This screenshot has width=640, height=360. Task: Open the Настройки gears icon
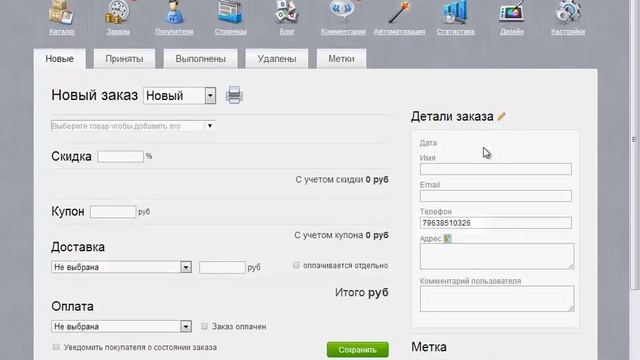(568, 12)
